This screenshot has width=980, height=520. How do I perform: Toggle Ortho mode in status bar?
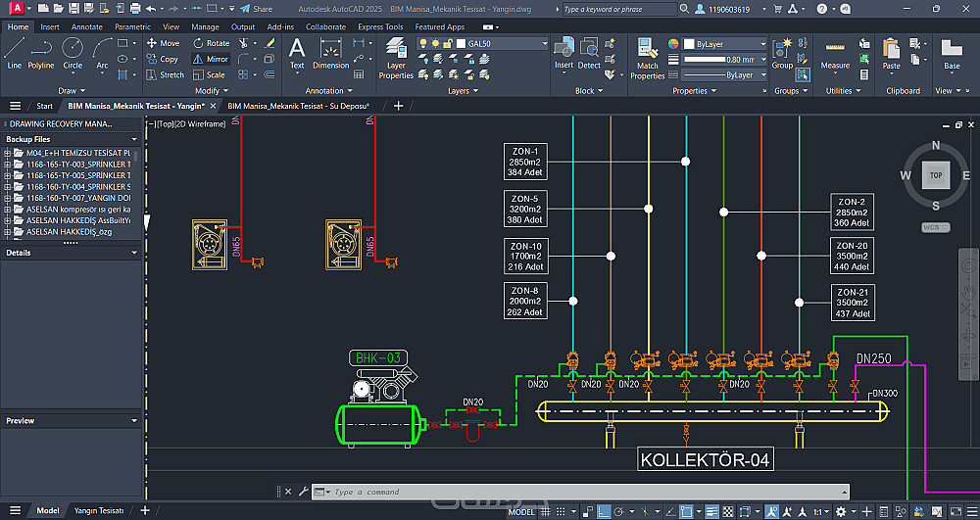[x=605, y=511]
